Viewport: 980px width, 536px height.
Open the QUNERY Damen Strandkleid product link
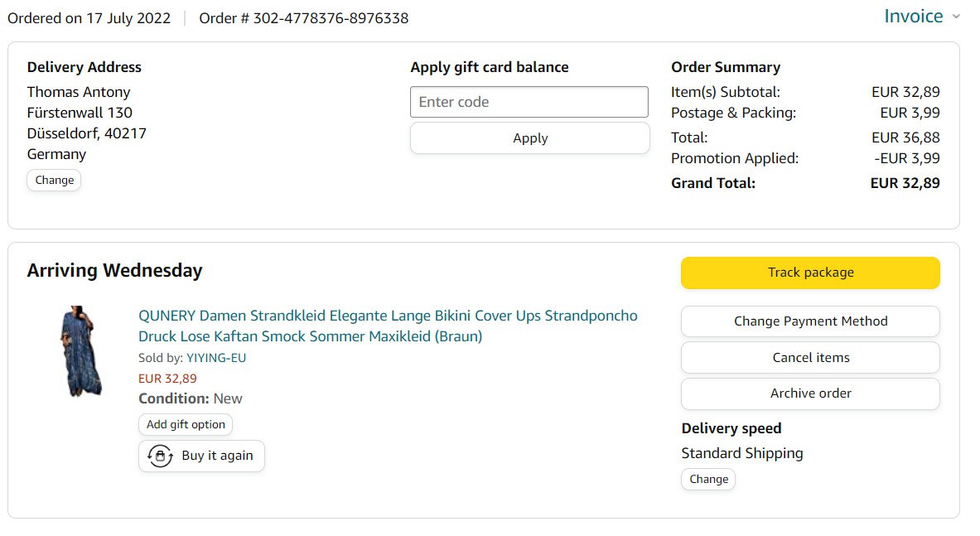pyautogui.click(x=388, y=326)
